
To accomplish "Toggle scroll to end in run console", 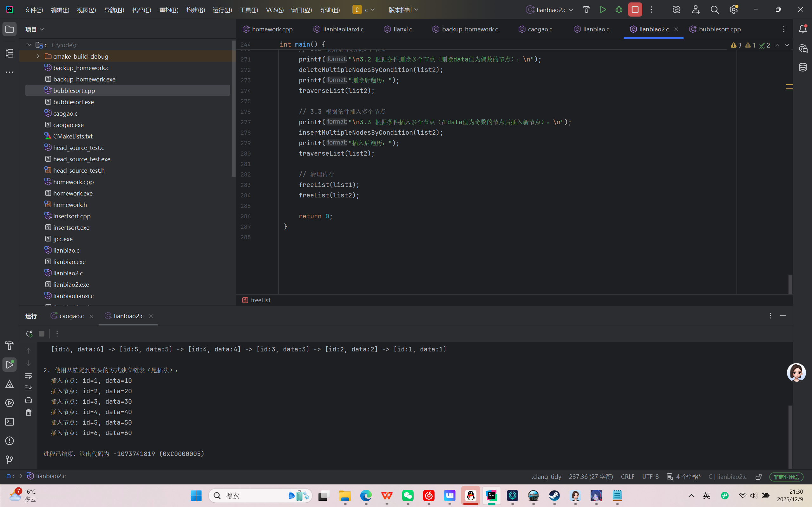I will coord(29,388).
